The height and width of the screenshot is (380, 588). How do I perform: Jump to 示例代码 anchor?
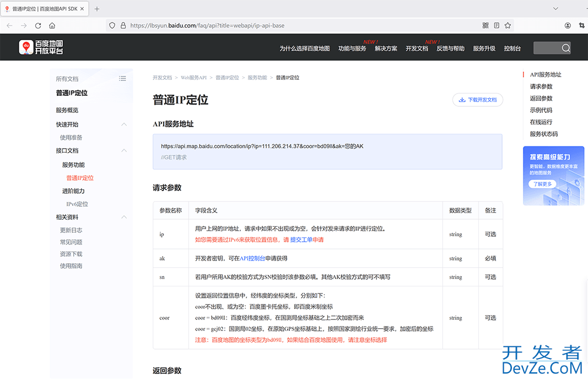(541, 110)
